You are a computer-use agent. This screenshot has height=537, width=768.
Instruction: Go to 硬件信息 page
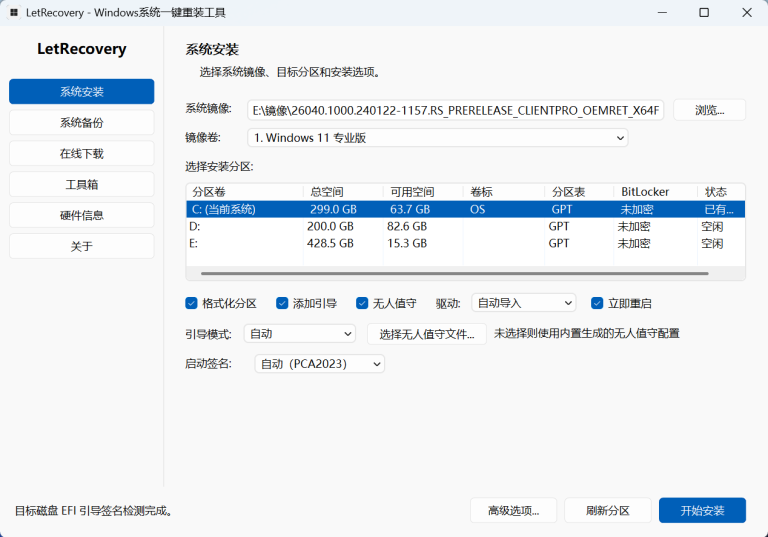pos(81,215)
